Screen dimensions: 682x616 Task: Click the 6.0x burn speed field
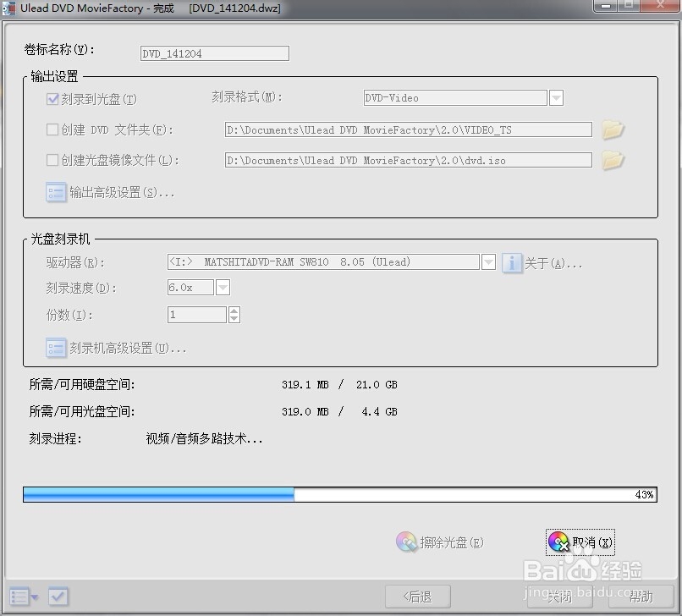(190, 287)
